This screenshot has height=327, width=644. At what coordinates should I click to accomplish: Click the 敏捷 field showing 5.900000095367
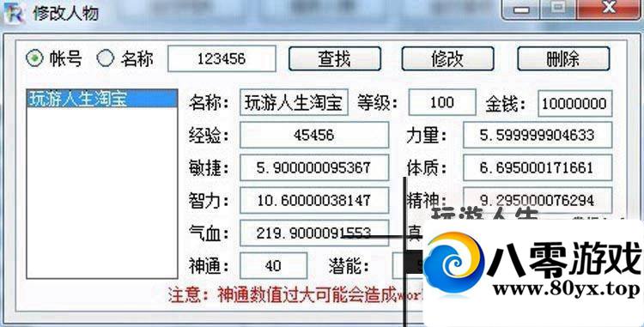(314, 167)
